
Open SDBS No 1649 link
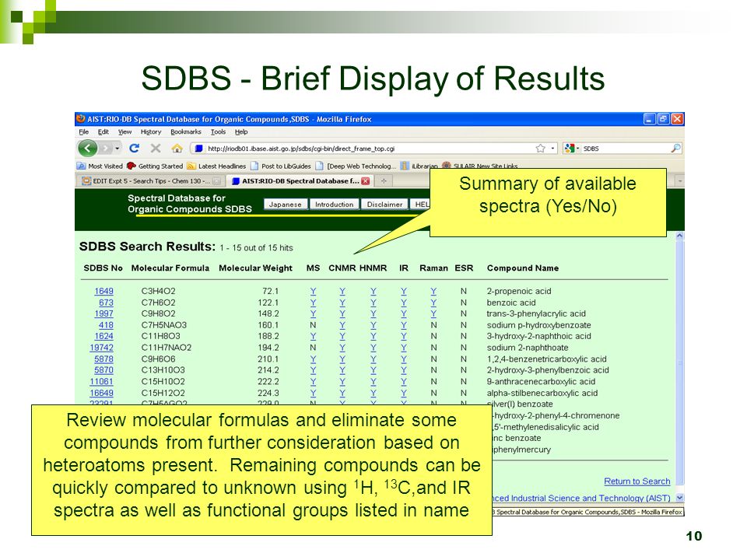[103, 291]
